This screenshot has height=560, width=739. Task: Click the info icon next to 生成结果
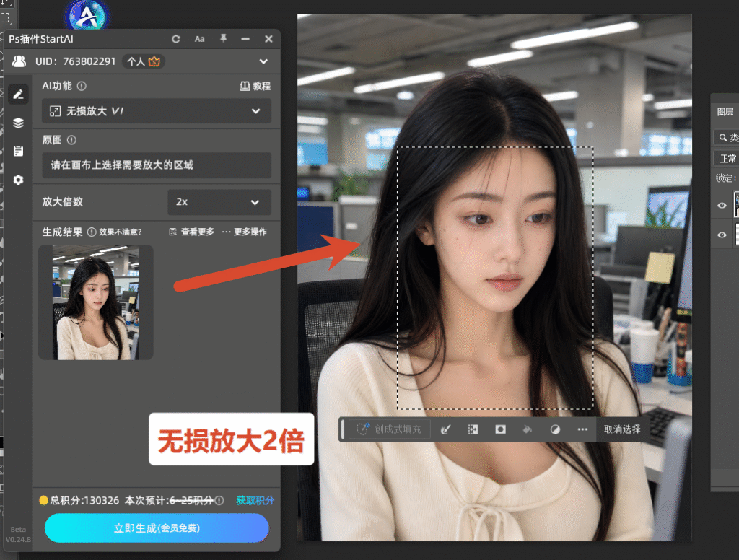(x=92, y=232)
